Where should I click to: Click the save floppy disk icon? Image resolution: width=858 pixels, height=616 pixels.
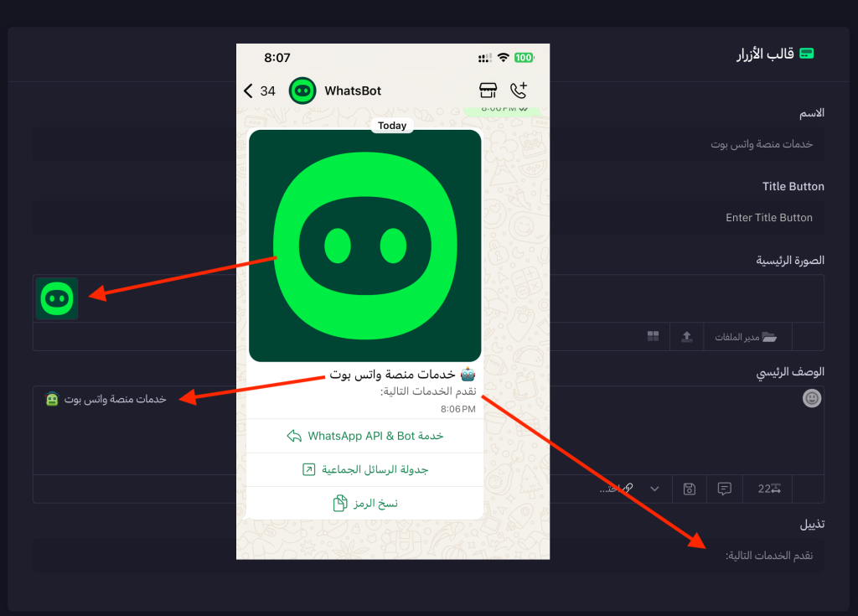tap(690, 489)
